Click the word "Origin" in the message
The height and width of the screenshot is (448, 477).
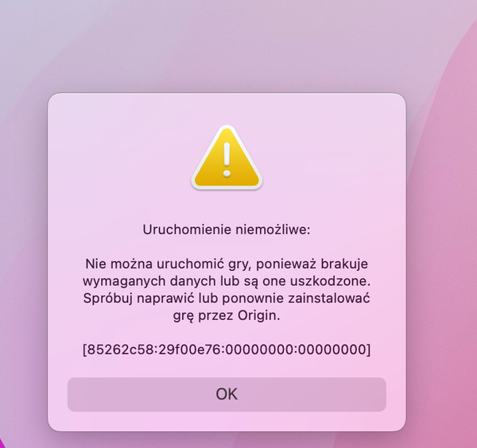257,315
